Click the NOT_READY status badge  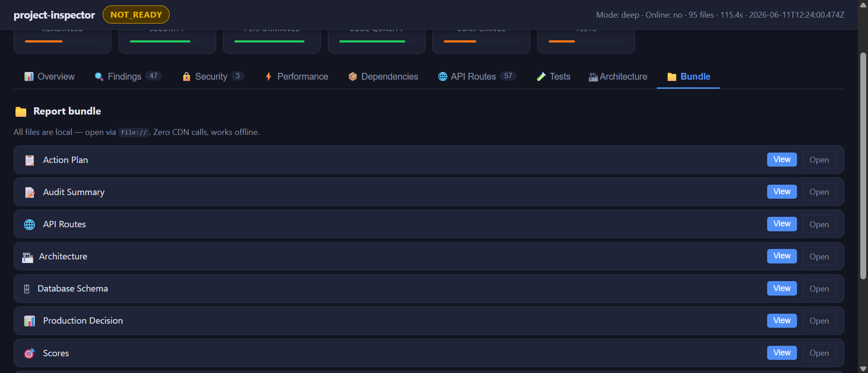[136, 14]
